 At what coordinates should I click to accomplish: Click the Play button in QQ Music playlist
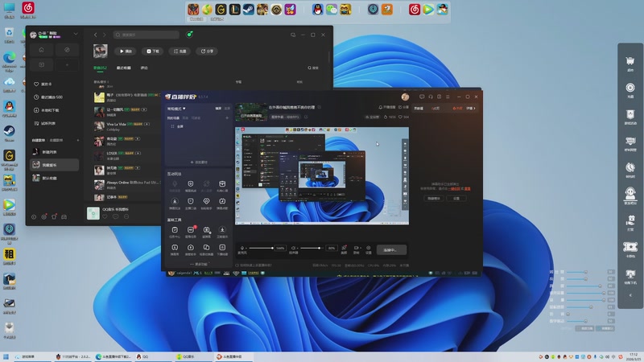[x=126, y=51]
